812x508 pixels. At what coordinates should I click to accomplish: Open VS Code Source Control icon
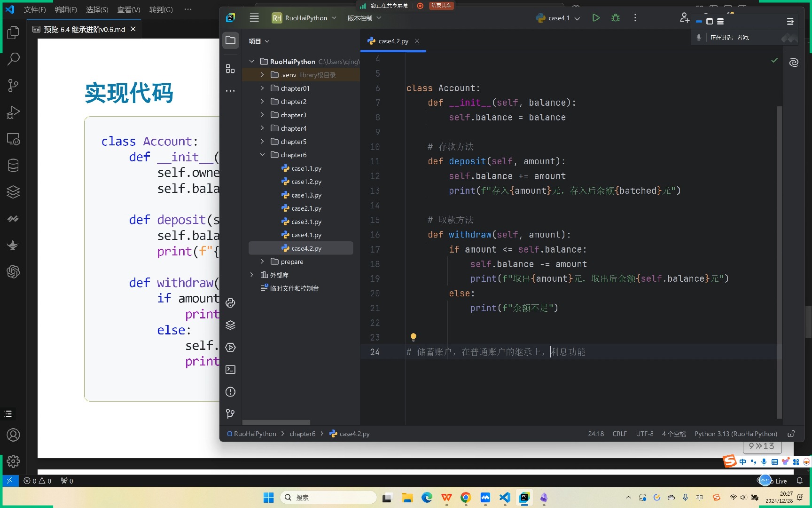pos(13,86)
